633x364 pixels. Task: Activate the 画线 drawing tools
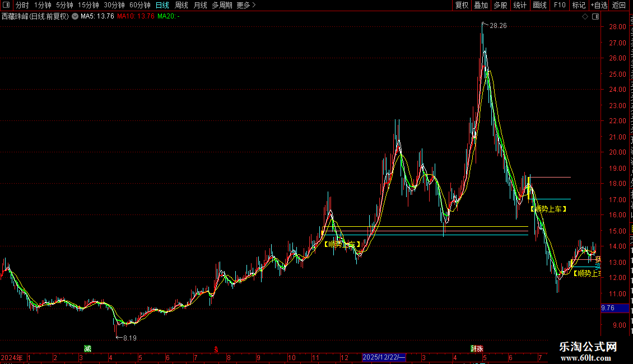click(539, 5)
